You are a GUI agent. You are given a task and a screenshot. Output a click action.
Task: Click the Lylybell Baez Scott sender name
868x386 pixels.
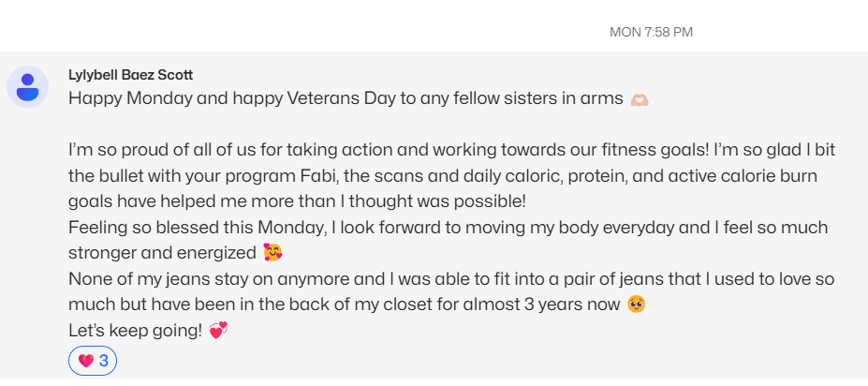[x=131, y=75]
